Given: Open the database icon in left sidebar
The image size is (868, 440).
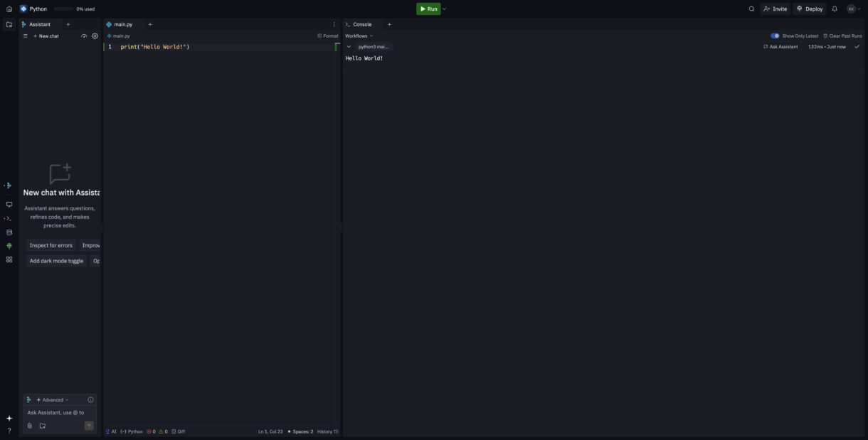Looking at the screenshot, I should (x=9, y=232).
